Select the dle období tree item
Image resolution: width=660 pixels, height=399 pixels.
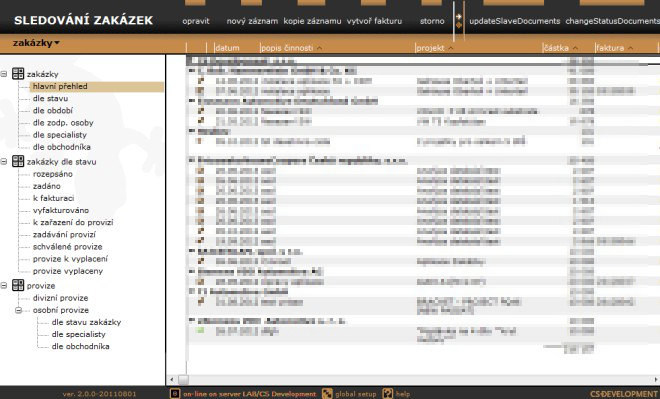coord(53,111)
